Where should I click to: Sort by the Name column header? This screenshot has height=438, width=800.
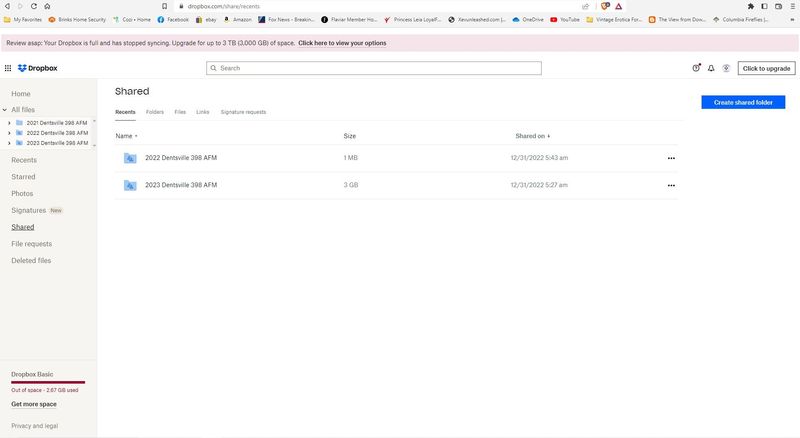click(126, 136)
